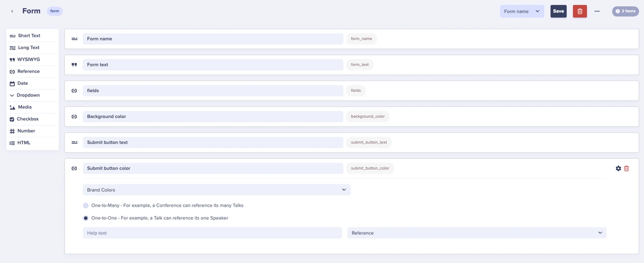
Task: Click the red trash button in header
Action: point(580,11)
